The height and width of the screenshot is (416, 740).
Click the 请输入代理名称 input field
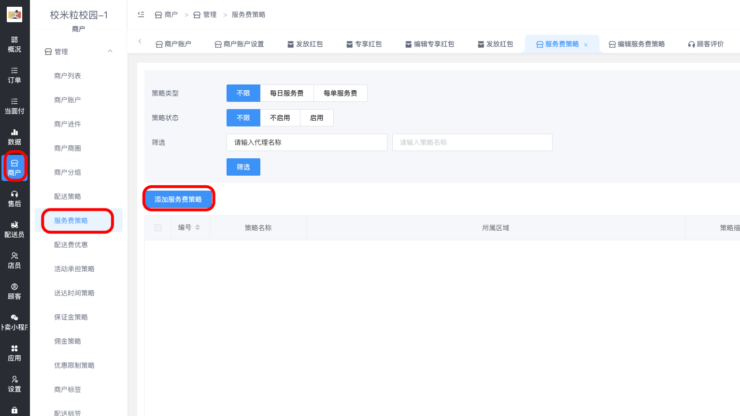coord(307,142)
